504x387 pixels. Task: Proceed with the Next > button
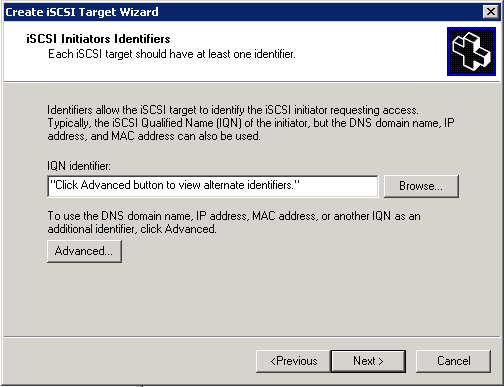[x=368, y=361]
